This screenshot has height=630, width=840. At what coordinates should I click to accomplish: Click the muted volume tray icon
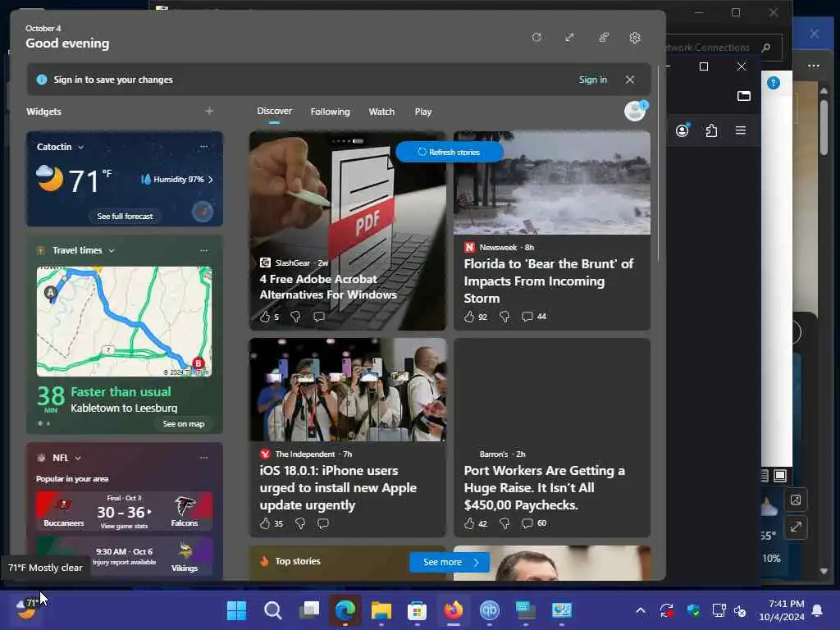point(741,610)
